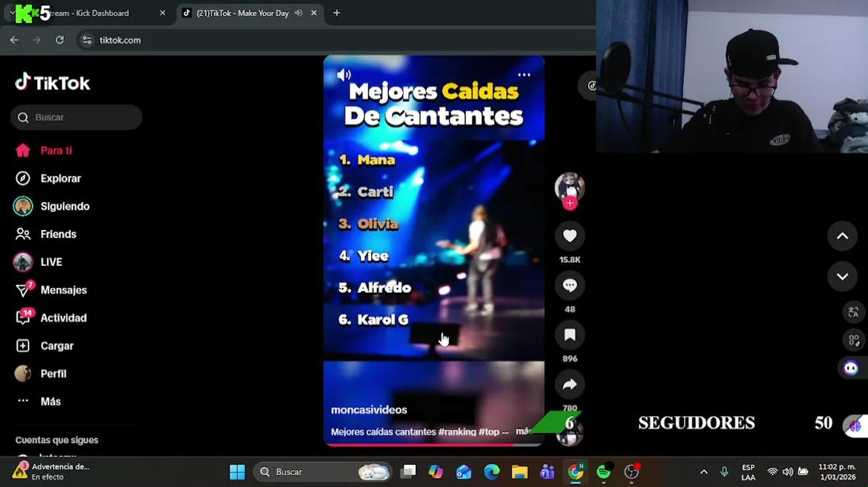The width and height of the screenshot is (868, 487).
Task: Select the TikTok - Make Your Day tab
Action: point(242,13)
